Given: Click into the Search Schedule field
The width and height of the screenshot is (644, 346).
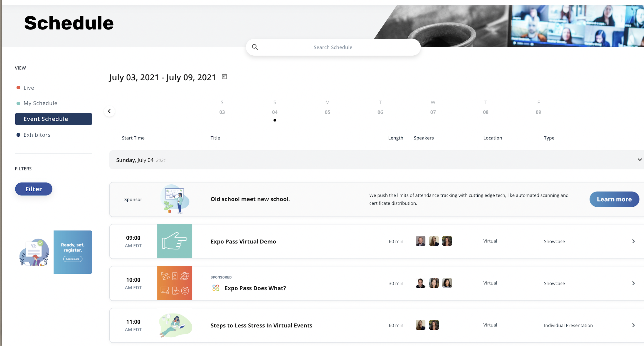Looking at the screenshot, I should pos(333,47).
